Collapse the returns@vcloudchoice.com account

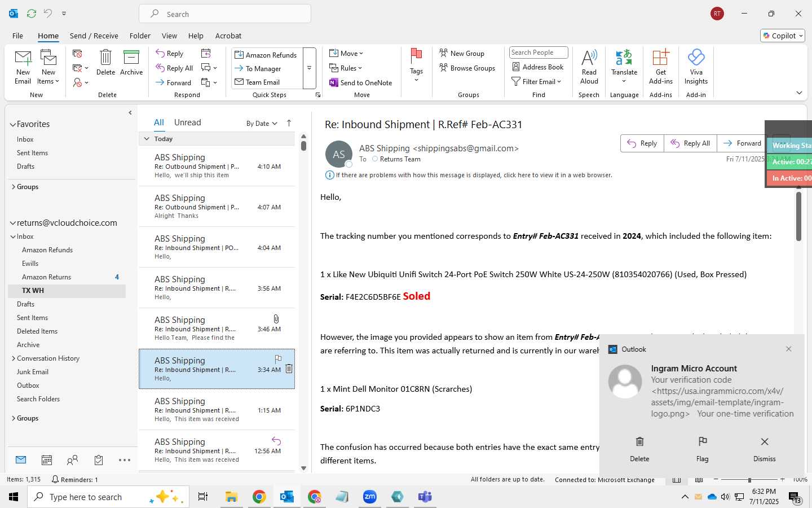click(13, 223)
